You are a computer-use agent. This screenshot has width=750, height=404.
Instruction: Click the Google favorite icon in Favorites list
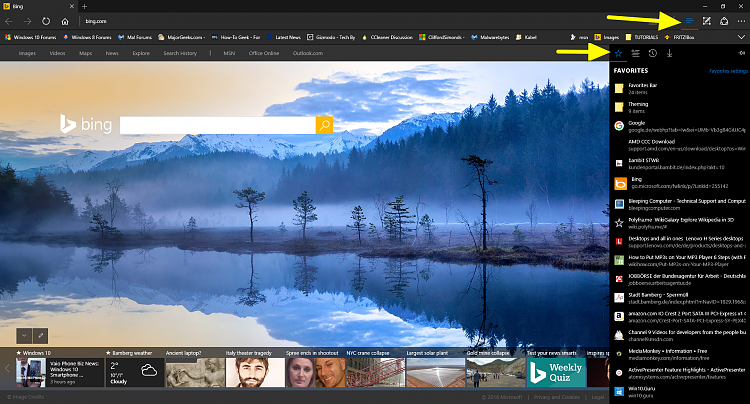click(x=619, y=126)
